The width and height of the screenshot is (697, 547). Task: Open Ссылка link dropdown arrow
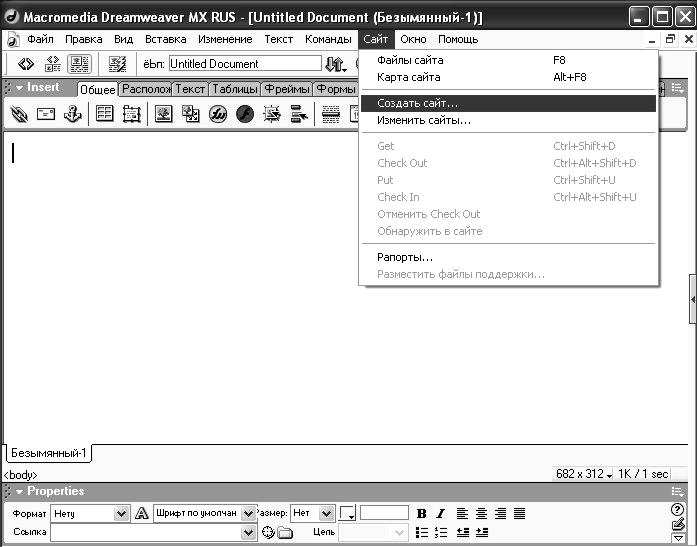tap(248, 532)
